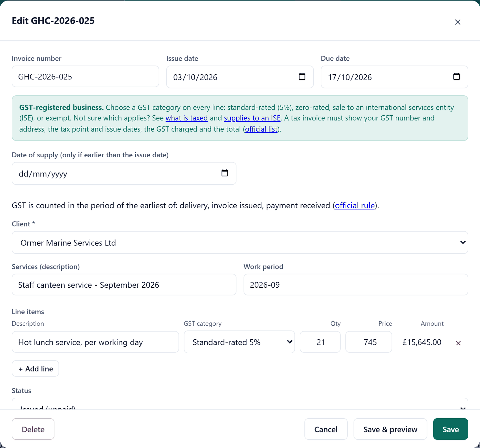Follow the 'what is taxed' link

[187, 118]
